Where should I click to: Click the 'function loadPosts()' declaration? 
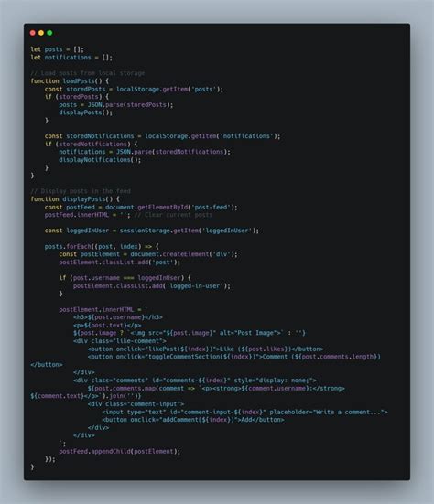tap(70, 81)
